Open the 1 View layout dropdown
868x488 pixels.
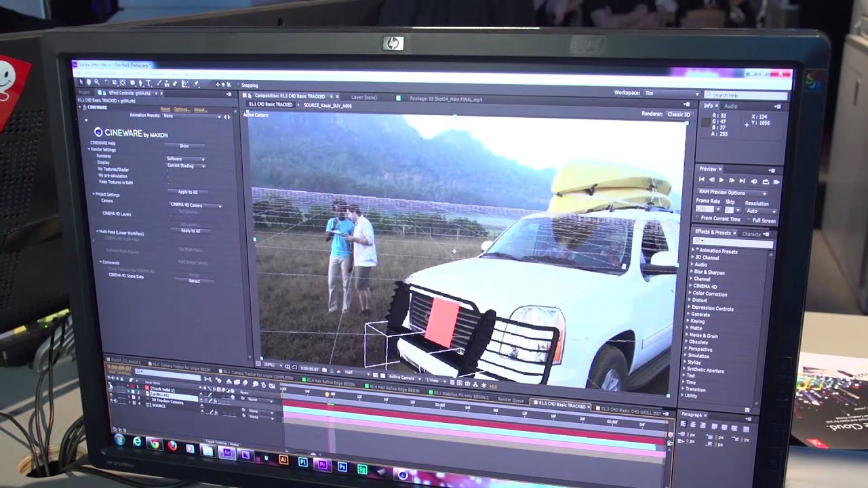[x=436, y=381]
